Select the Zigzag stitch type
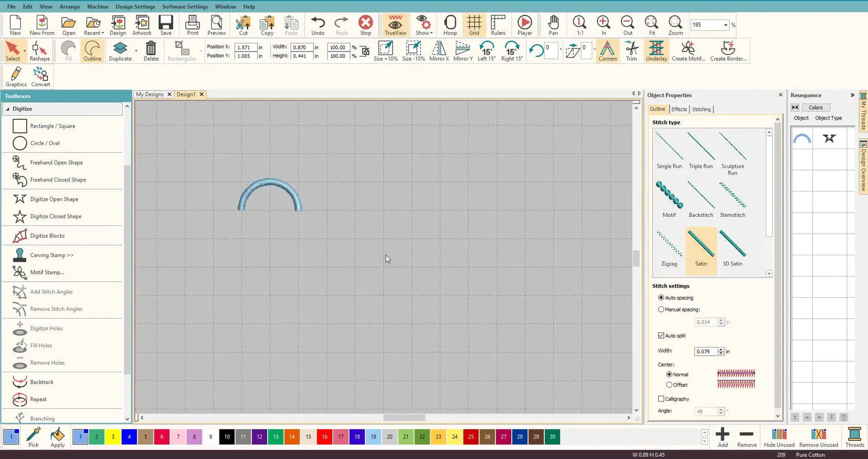 [669, 248]
